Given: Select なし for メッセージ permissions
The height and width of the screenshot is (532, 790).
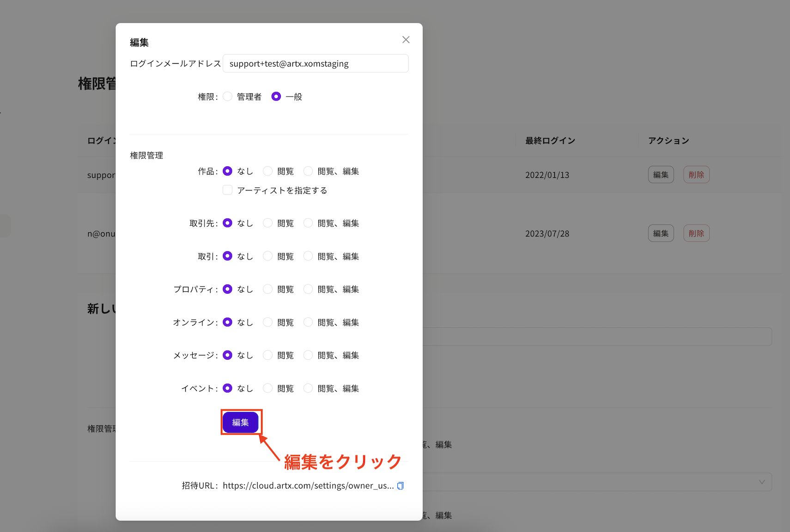Looking at the screenshot, I should 227,355.
